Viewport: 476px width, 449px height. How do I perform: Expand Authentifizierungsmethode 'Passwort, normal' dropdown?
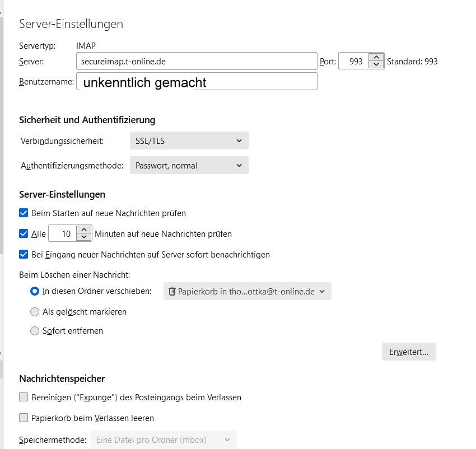(x=189, y=166)
